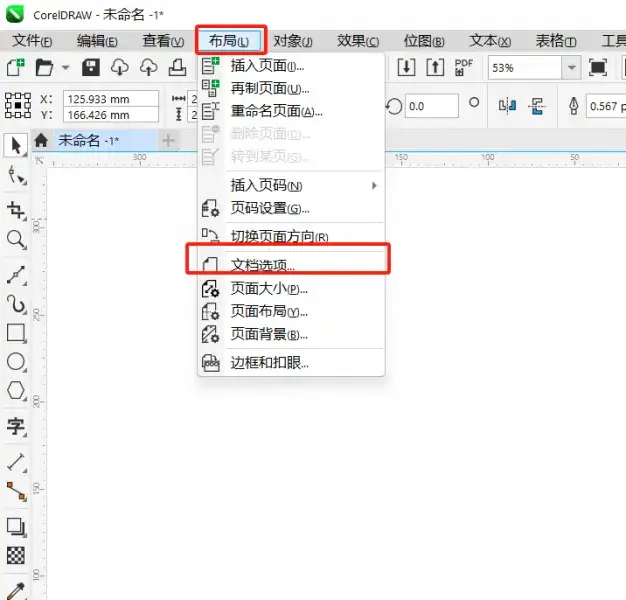Choose 再制页面 menu entry

coord(291,88)
